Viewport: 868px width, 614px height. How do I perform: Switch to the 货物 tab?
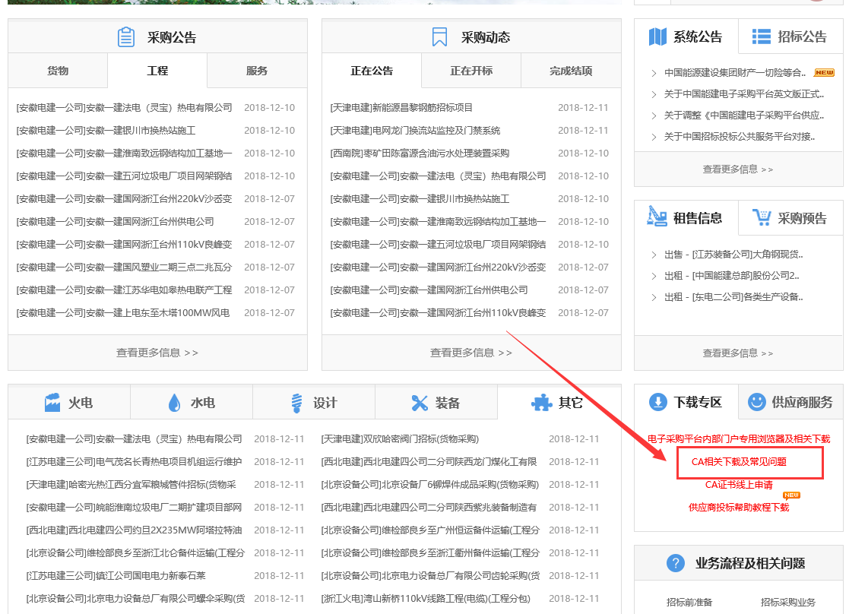point(58,71)
